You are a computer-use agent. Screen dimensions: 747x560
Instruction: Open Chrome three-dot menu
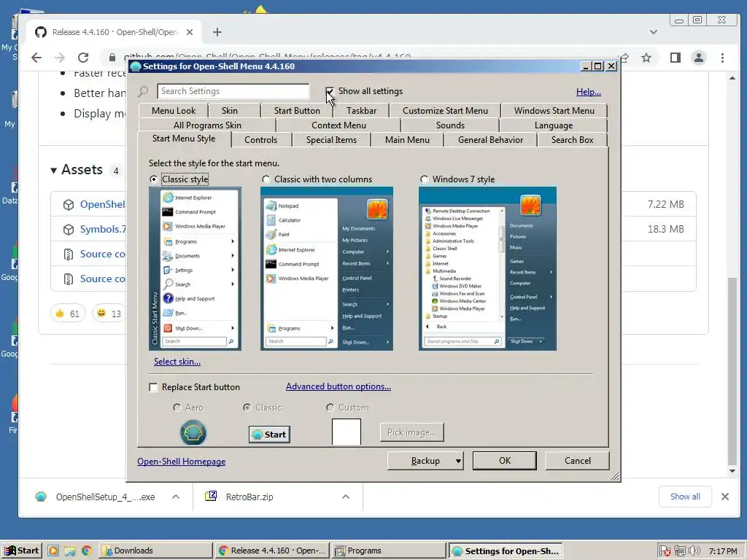pos(723,58)
